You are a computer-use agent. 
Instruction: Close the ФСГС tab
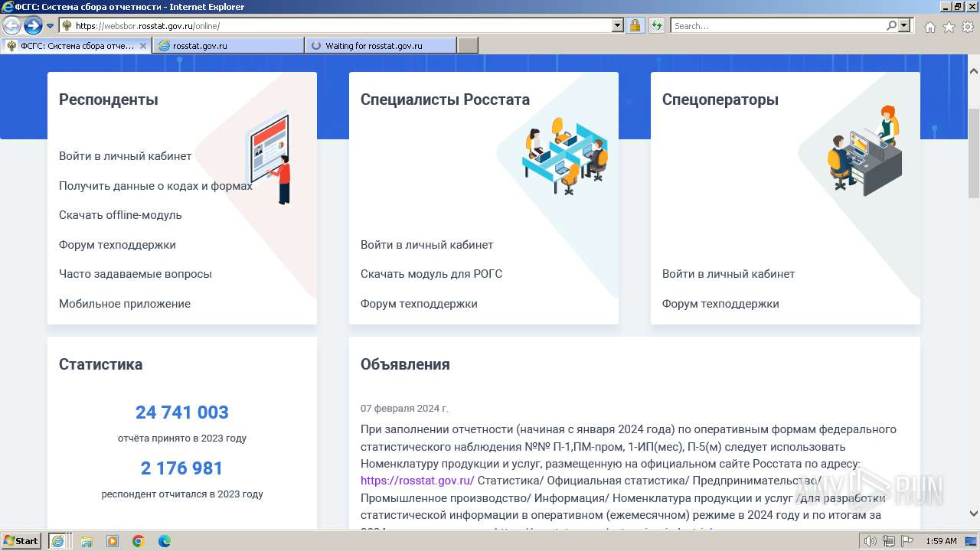tap(142, 46)
